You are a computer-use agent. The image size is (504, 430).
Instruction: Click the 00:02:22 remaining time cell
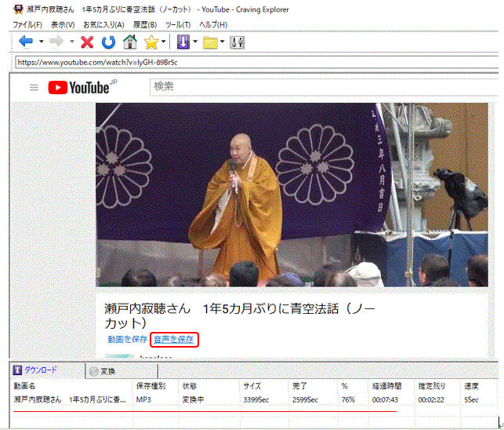431,400
